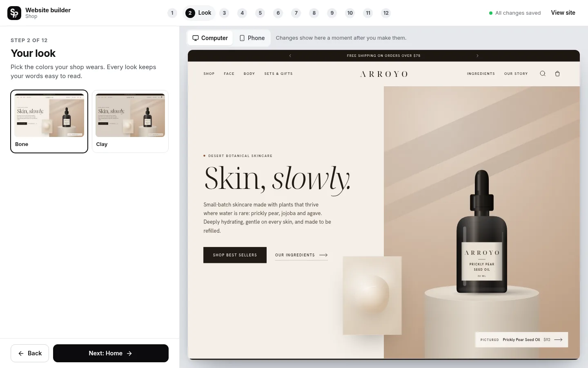Jump to step 7
The width and height of the screenshot is (588, 368).
tap(296, 13)
